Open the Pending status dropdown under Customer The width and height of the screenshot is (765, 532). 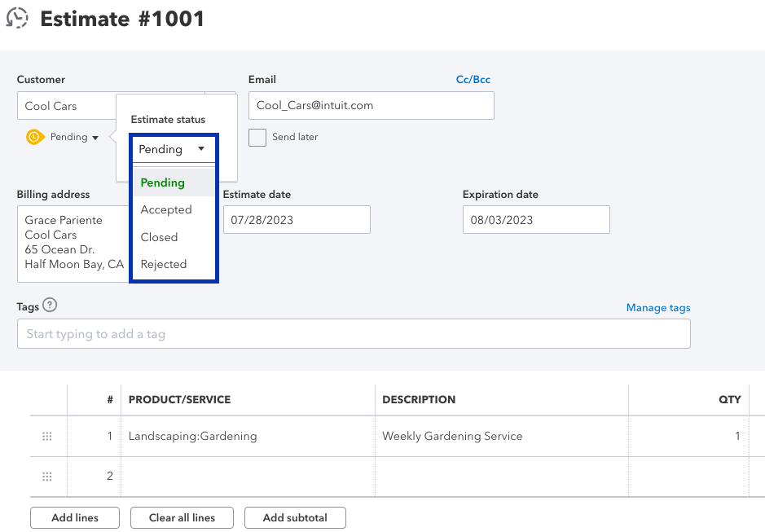(x=74, y=137)
